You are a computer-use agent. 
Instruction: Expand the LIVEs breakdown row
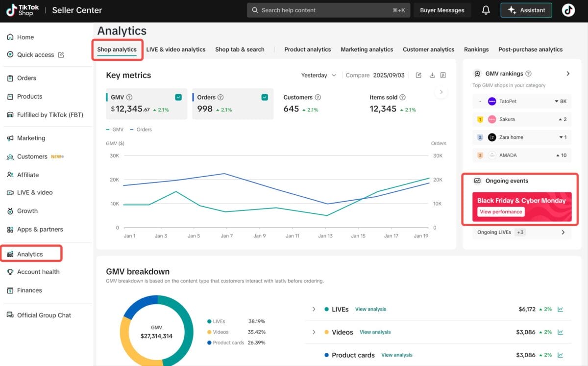[x=314, y=310]
